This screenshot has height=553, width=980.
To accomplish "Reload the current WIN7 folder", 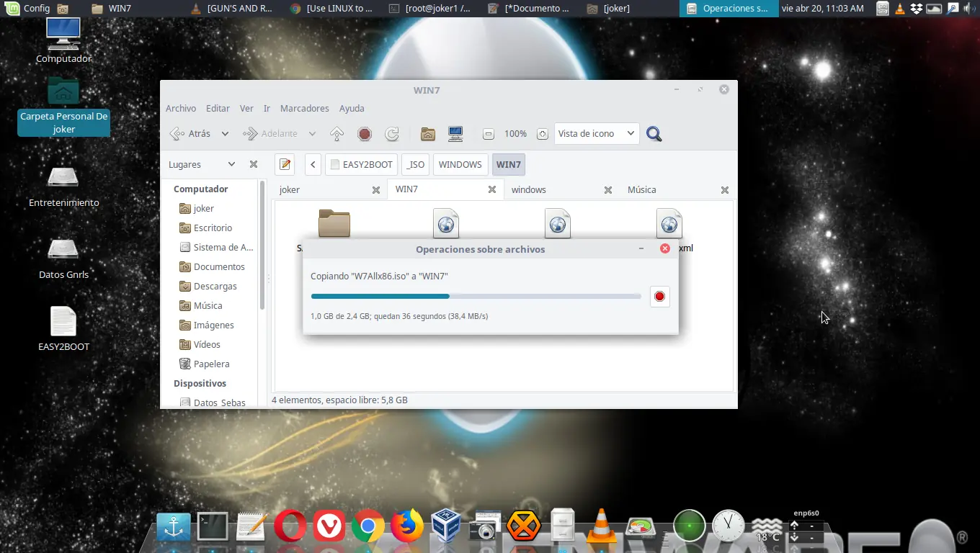I will [392, 134].
